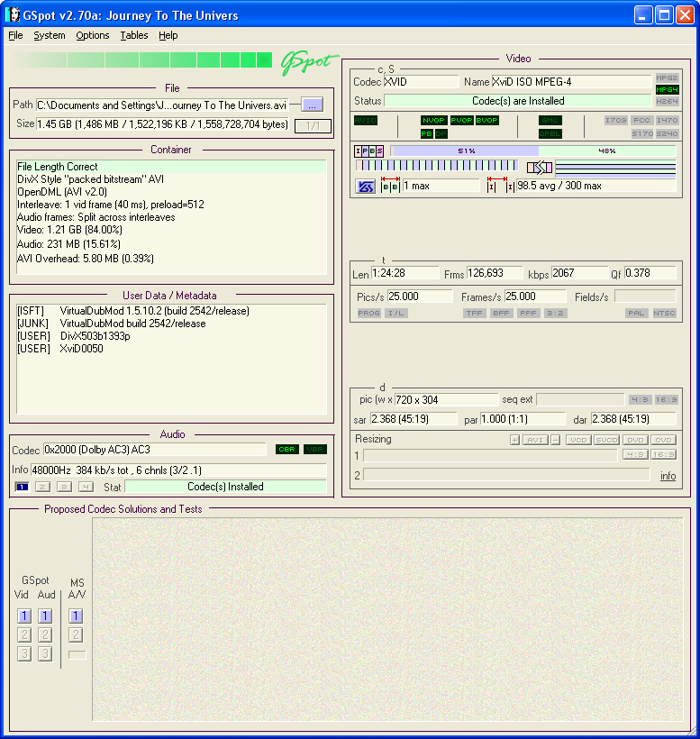This screenshot has width=700, height=739.
Task: Run MS A/V test 1
Action: click(x=76, y=616)
